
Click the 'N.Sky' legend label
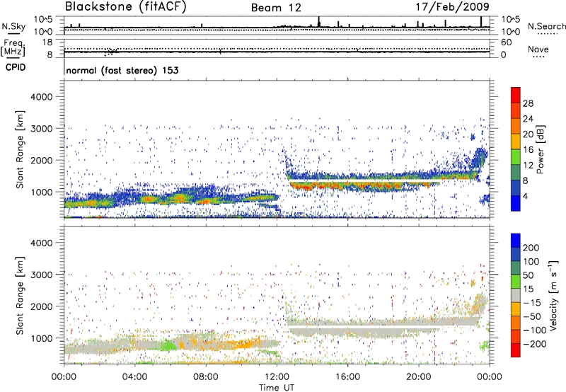coord(13,26)
